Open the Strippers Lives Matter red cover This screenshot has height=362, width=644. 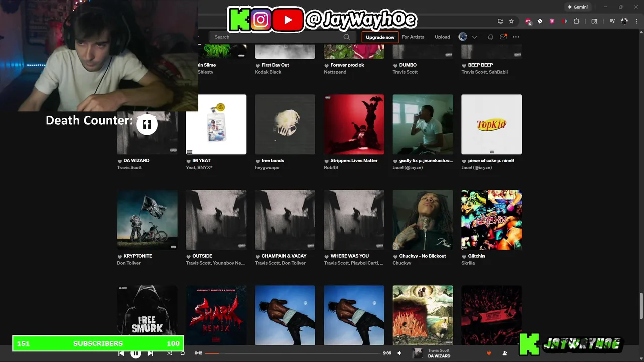(x=354, y=124)
